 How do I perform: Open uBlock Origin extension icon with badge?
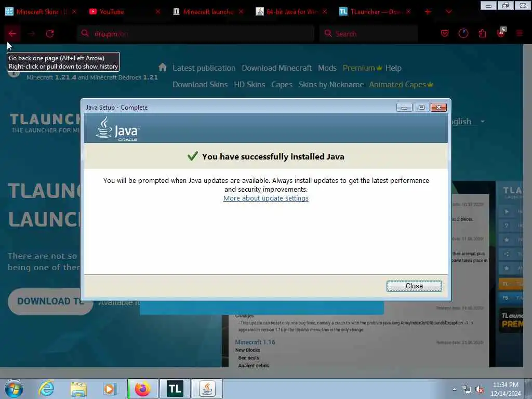[501, 33]
